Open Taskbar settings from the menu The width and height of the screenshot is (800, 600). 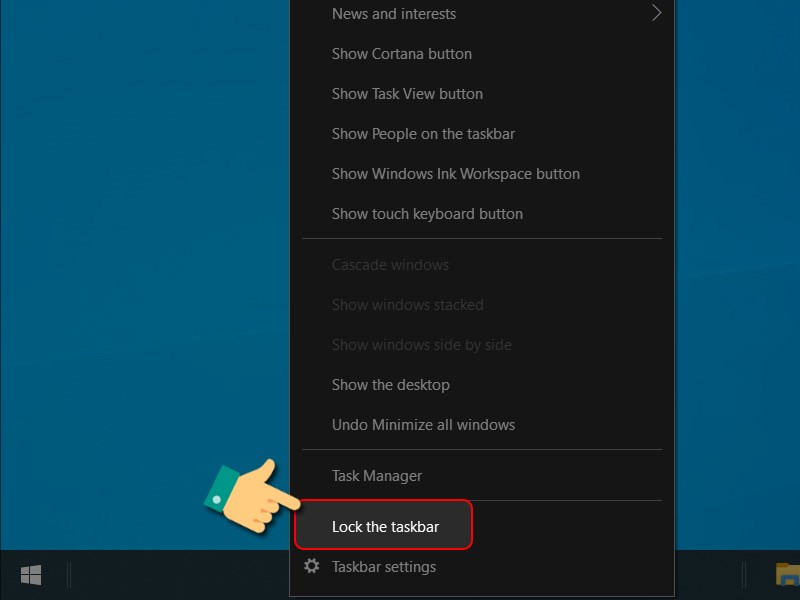384,566
